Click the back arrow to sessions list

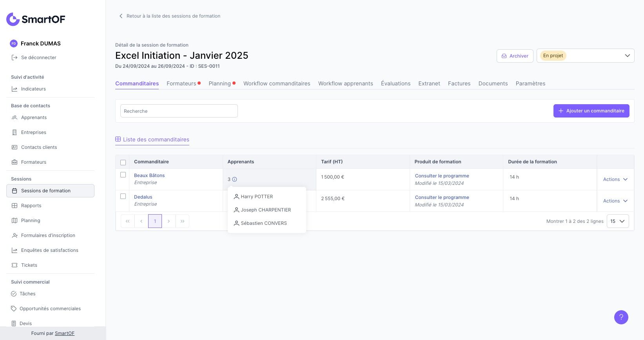(121, 16)
